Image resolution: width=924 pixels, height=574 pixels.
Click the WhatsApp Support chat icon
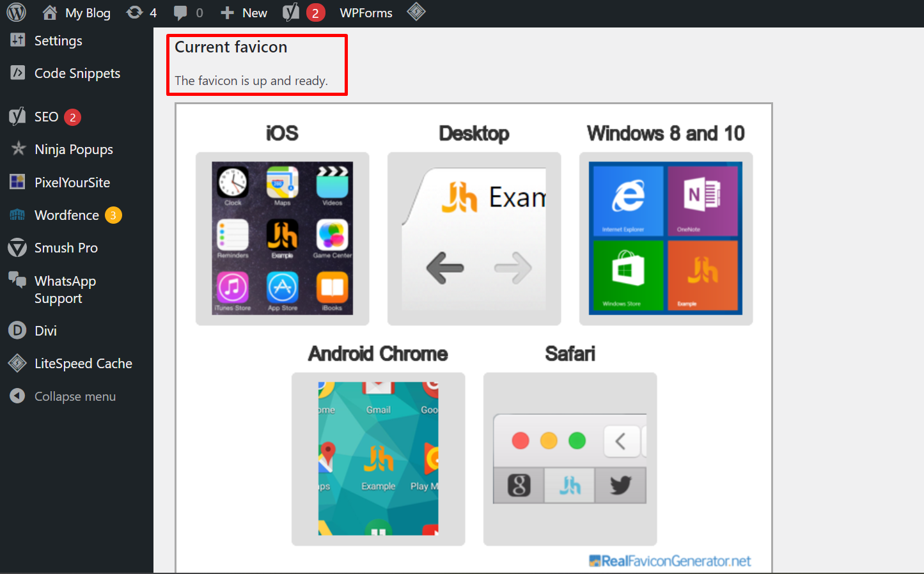pos(17,279)
